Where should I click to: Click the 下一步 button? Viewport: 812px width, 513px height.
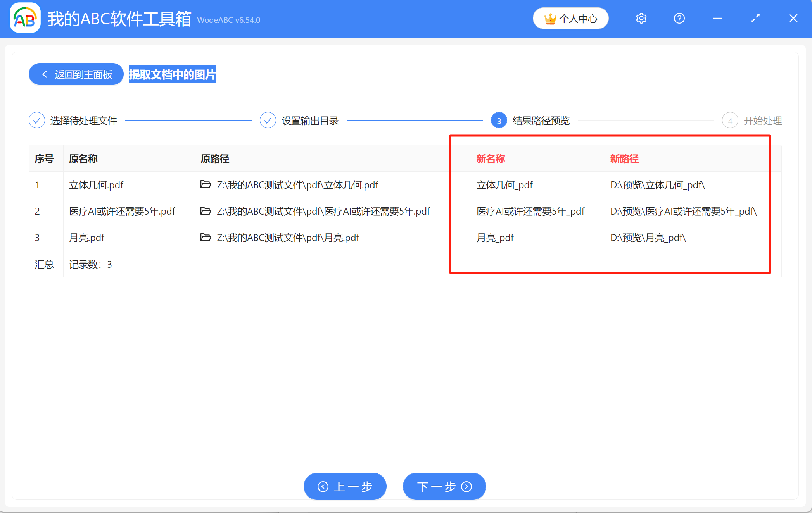point(444,486)
